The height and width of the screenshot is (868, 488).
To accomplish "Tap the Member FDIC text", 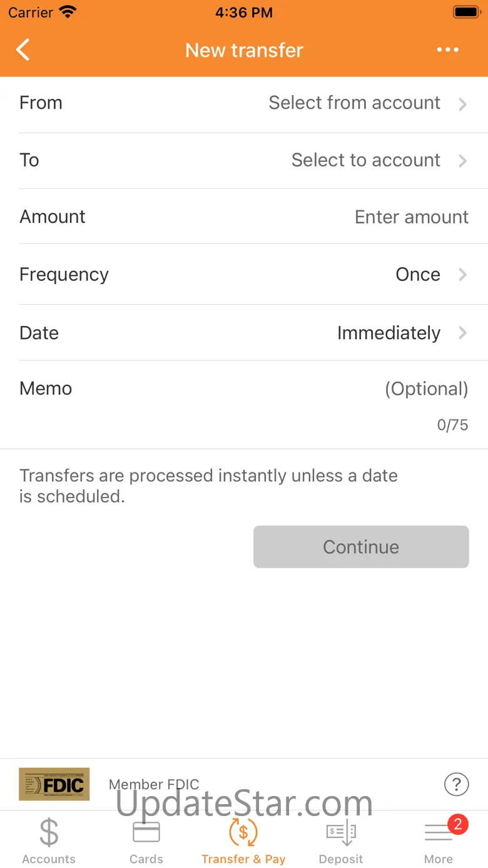I will point(154,784).
